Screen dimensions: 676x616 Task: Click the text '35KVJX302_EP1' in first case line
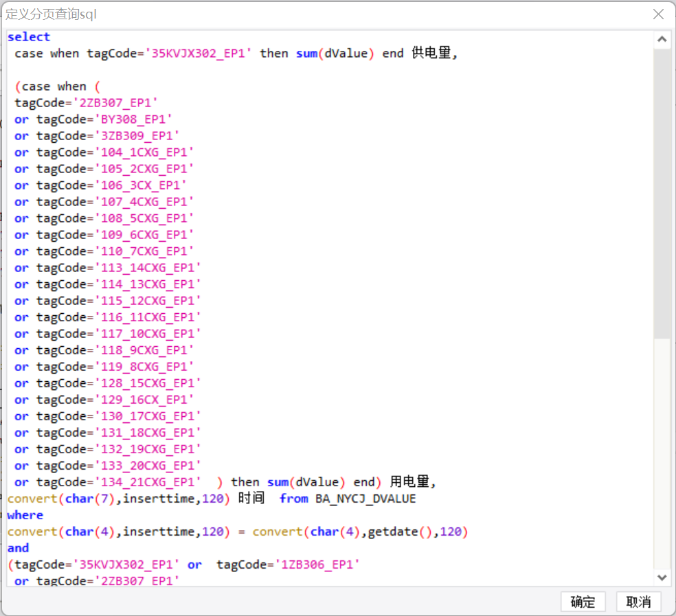tap(199, 54)
